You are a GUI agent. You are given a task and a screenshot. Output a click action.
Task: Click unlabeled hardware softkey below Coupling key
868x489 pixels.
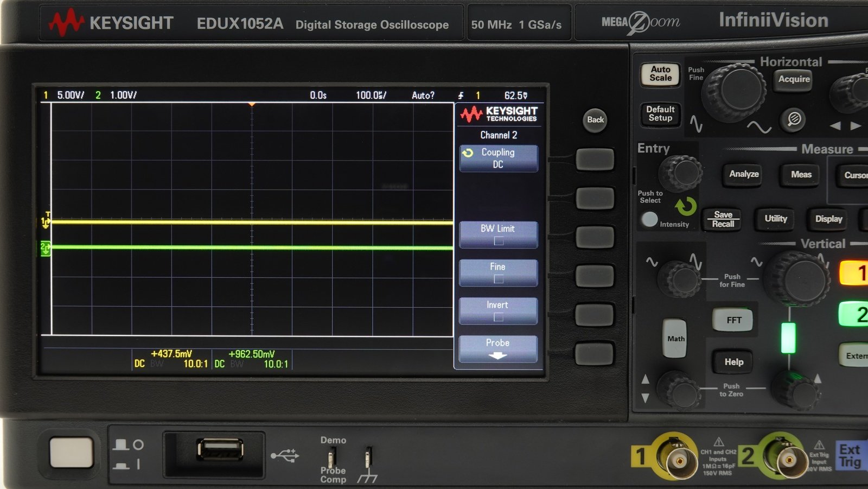point(595,198)
